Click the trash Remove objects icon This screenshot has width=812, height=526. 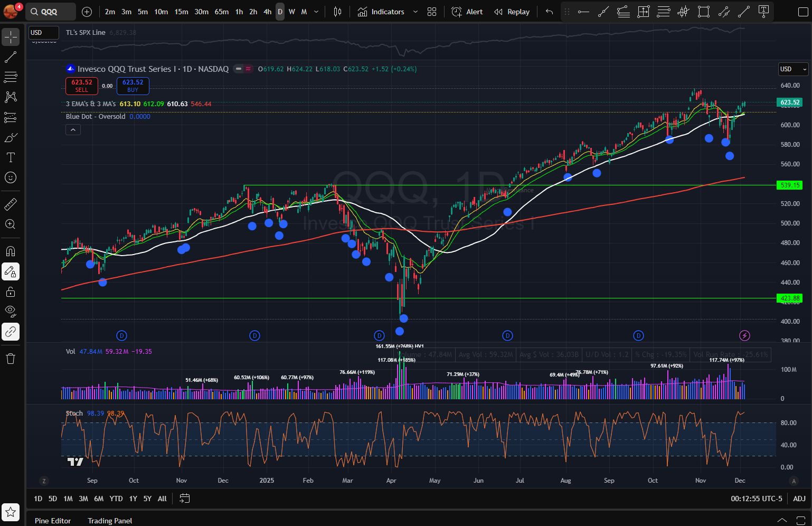(x=11, y=359)
